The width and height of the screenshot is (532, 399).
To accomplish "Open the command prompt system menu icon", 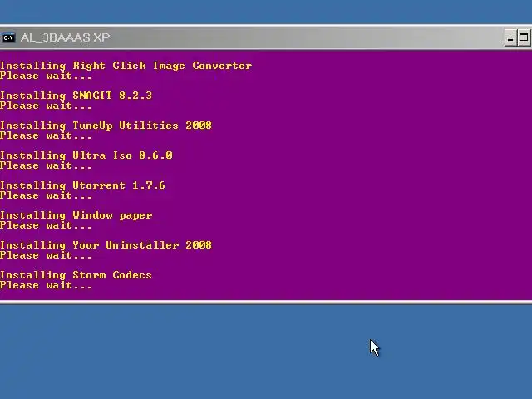I will coord(8,37).
